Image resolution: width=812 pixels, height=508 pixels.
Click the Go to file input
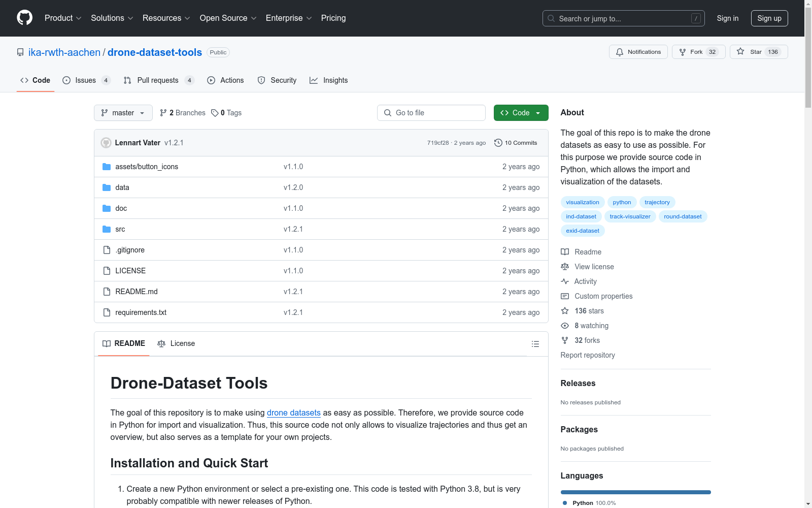pos(431,113)
